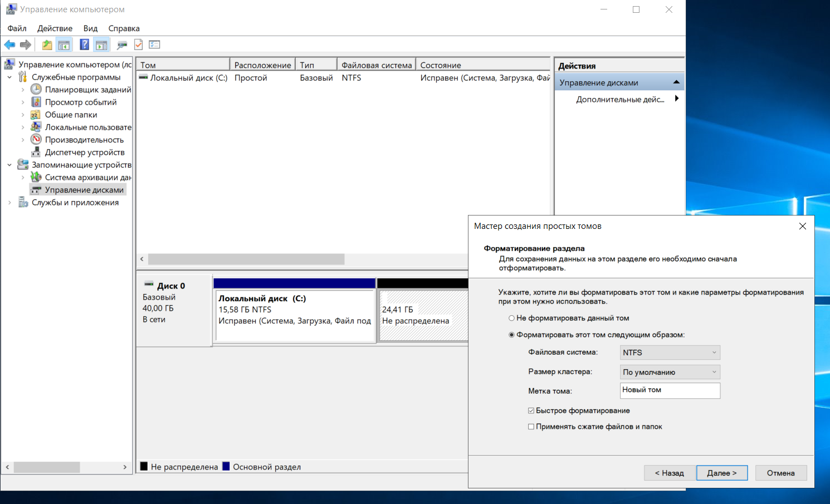Open Планировщик заданий in tree

pyautogui.click(x=88, y=90)
